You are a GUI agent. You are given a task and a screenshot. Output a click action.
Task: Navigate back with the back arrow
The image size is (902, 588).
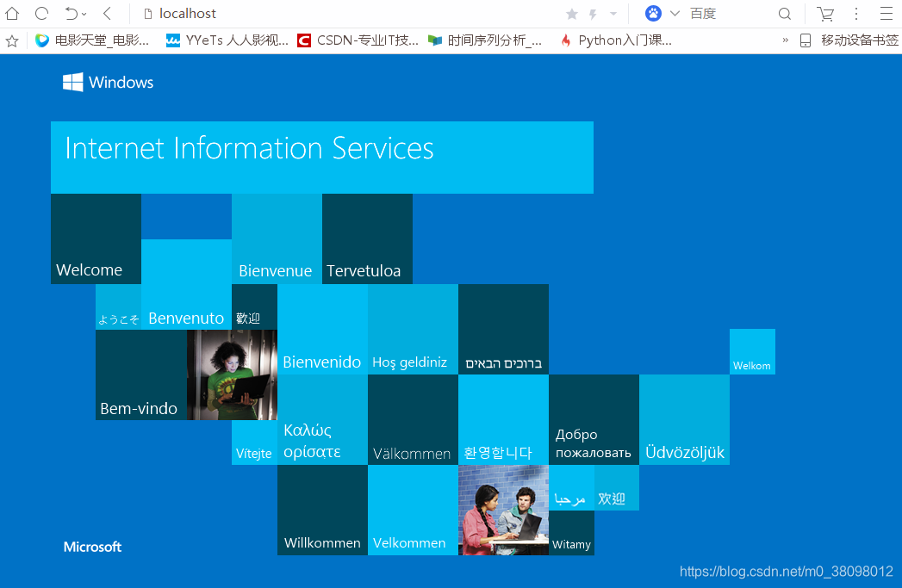pyautogui.click(x=107, y=13)
